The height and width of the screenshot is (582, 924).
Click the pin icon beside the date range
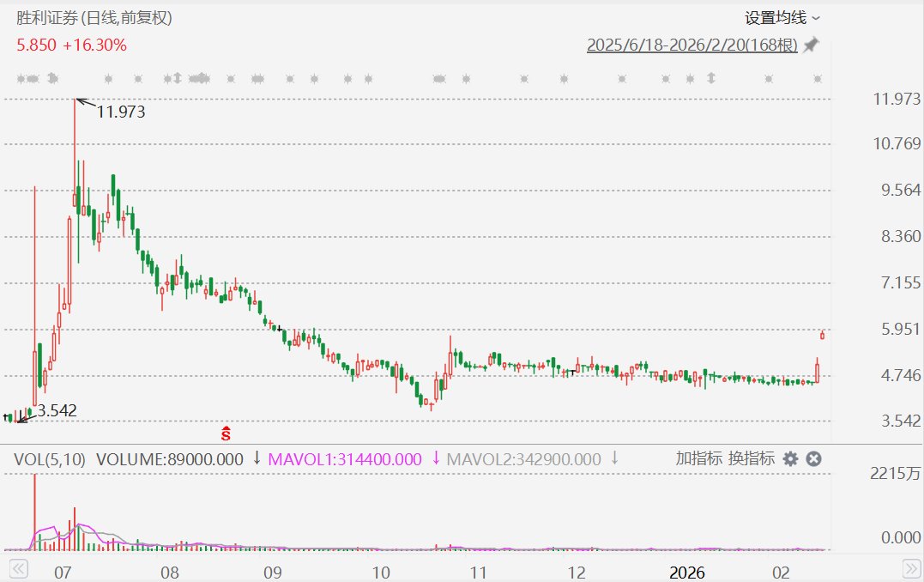coord(811,45)
